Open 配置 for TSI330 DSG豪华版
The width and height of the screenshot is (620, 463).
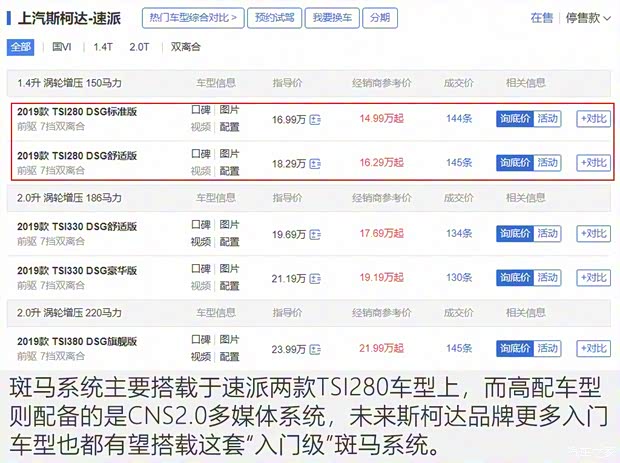229,286
